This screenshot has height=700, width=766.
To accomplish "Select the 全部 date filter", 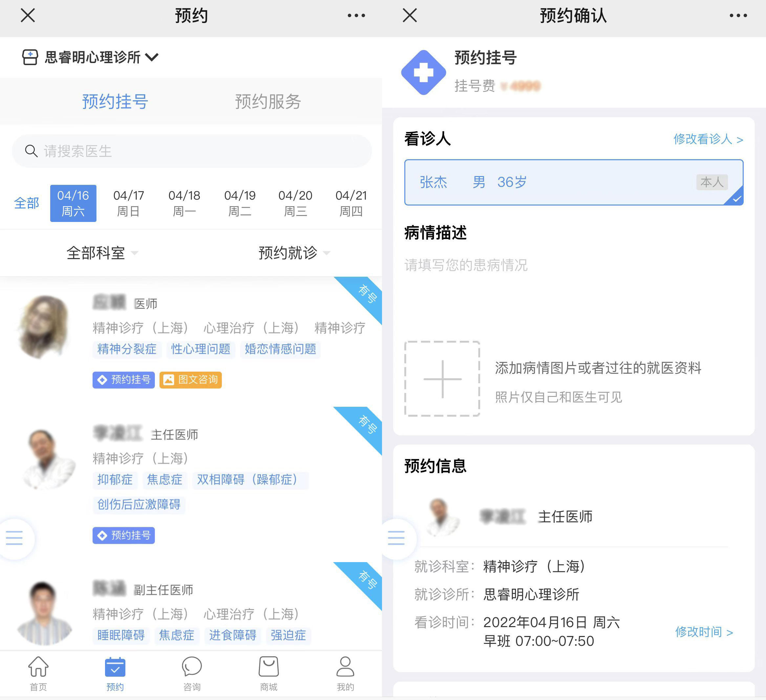I will click(26, 203).
